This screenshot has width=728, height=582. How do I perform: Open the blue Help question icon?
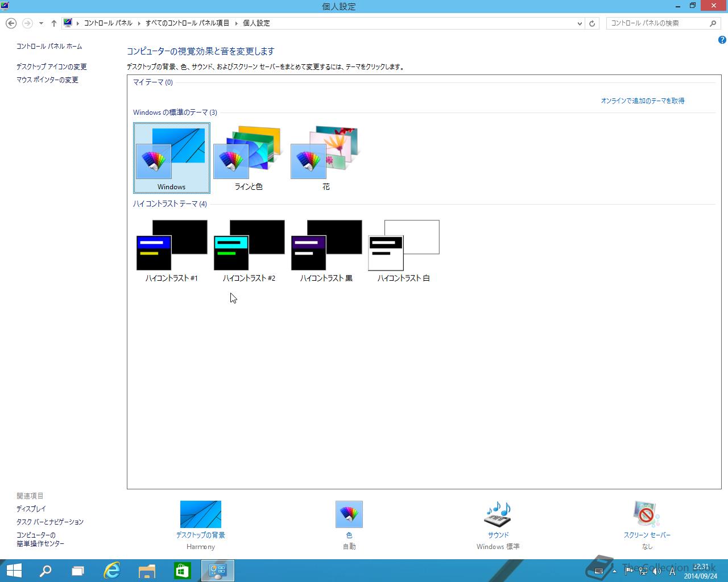(x=722, y=40)
